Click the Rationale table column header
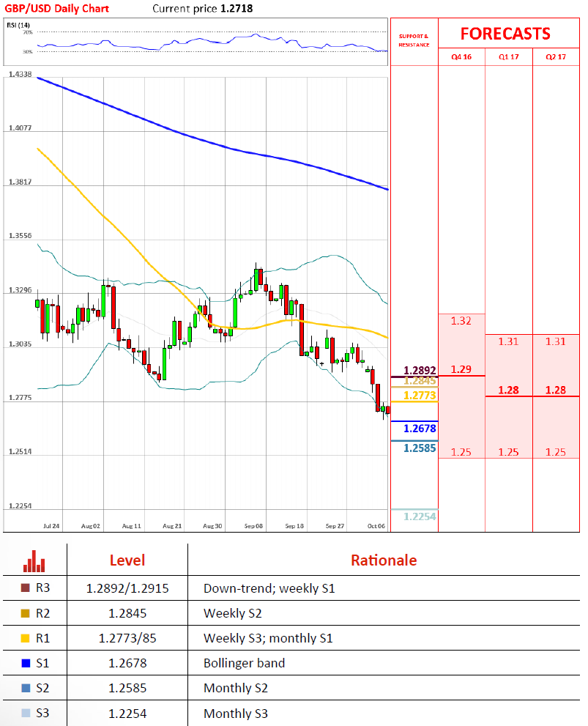 point(384,560)
